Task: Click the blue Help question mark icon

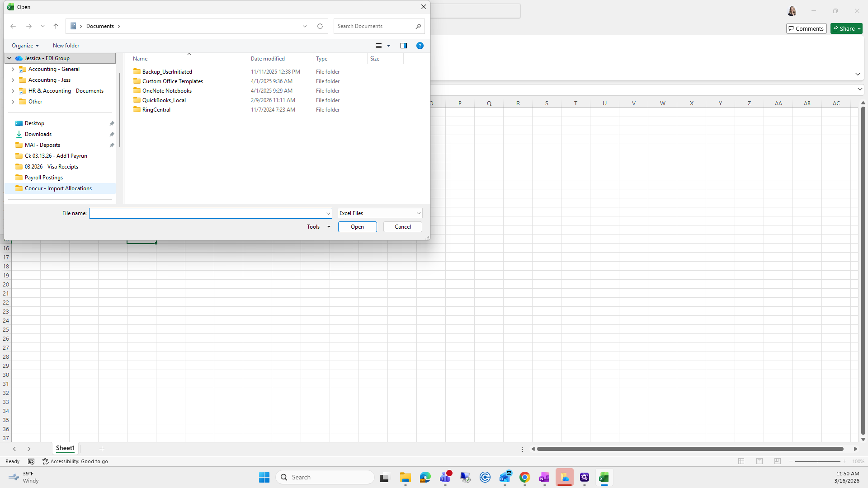Action: click(420, 46)
